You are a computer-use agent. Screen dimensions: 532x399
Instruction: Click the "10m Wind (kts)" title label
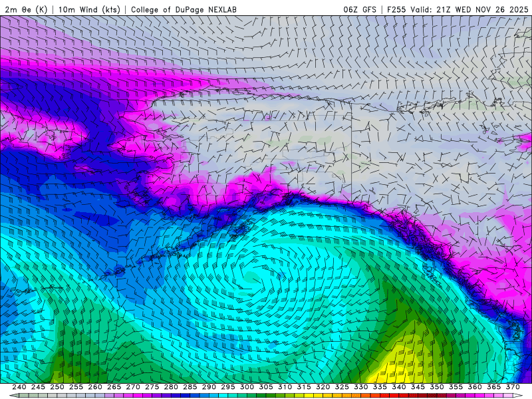(89, 9)
